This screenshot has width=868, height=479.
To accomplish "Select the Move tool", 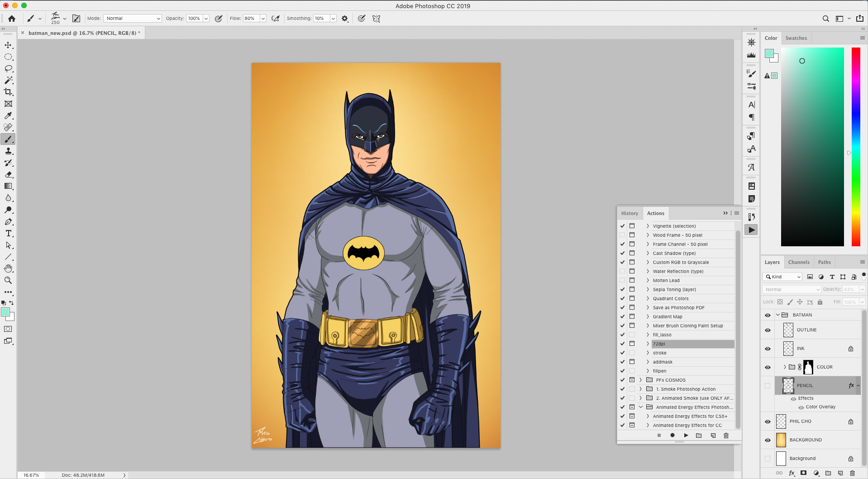I will [8, 45].
